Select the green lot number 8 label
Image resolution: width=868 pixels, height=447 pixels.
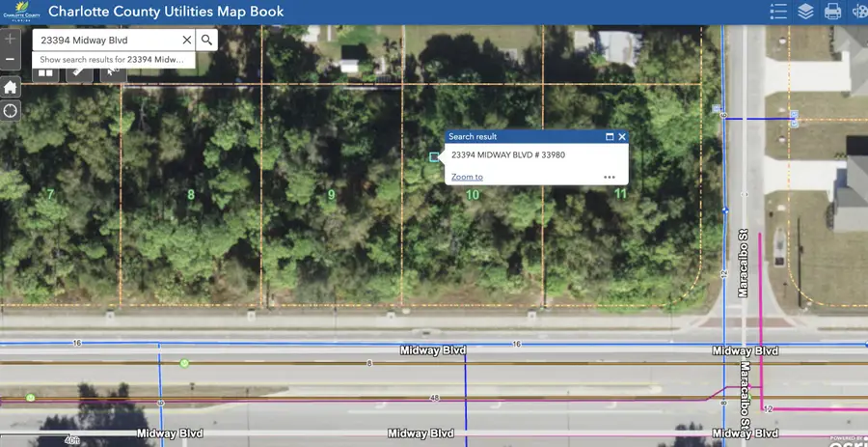point(191,195)
